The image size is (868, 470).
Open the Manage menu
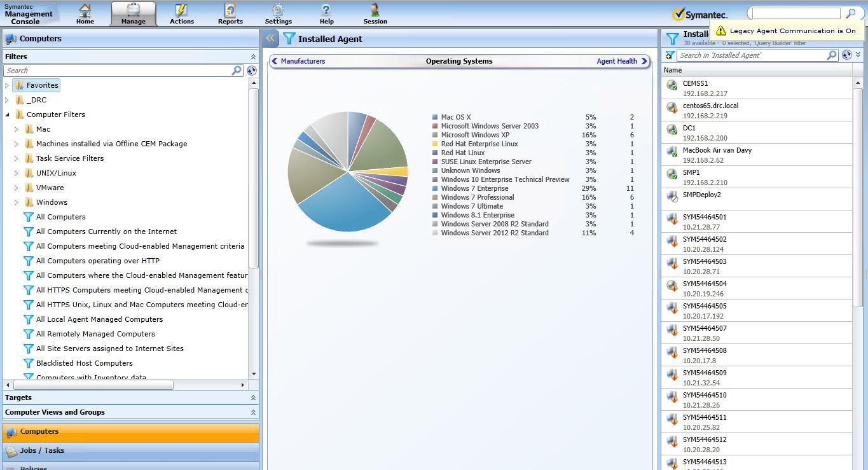[134, 14]
